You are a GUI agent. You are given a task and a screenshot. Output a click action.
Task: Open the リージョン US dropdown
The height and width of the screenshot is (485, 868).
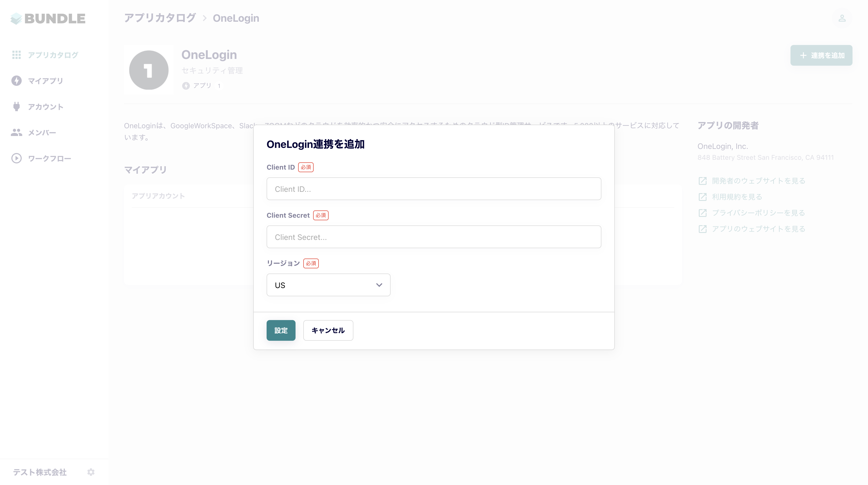pyautogui.click(x=329, y=285)
